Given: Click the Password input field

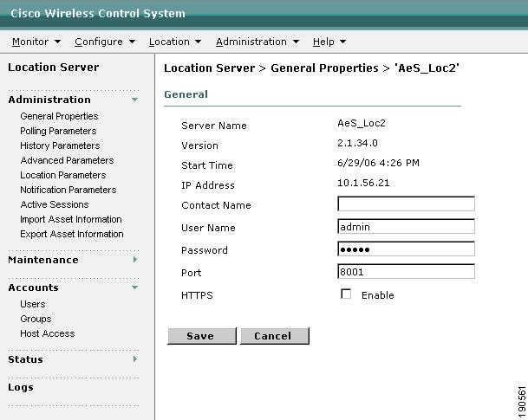Looking at the screenshot, I should pyautogui.click(x=406, y=249).
